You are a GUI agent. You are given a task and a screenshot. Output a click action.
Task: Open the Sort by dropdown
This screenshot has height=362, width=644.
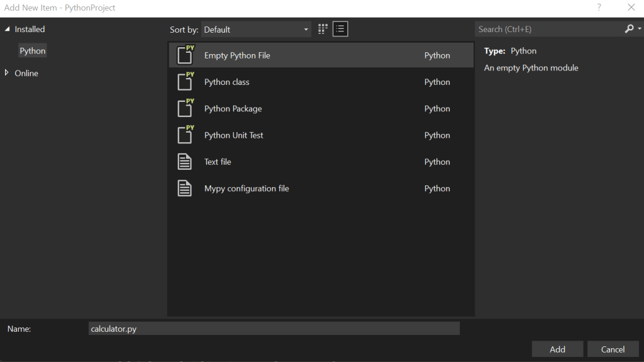coord(257,30)
